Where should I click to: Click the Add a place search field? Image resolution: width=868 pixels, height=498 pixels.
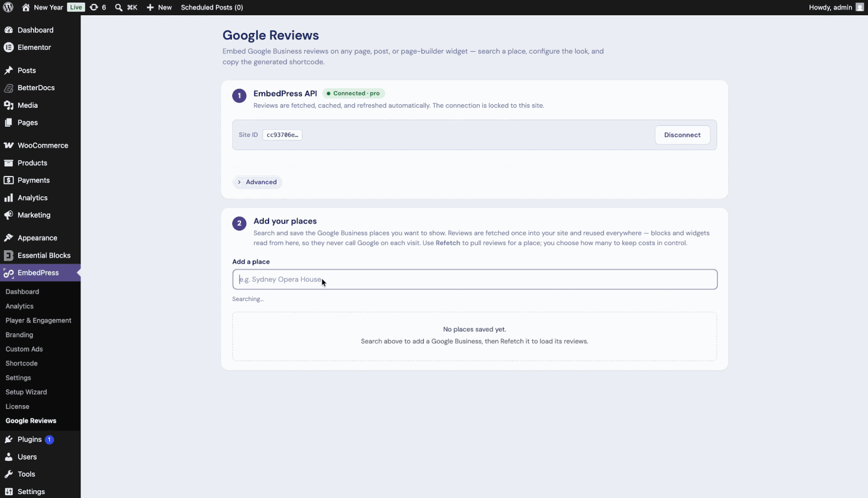[475, 279]
